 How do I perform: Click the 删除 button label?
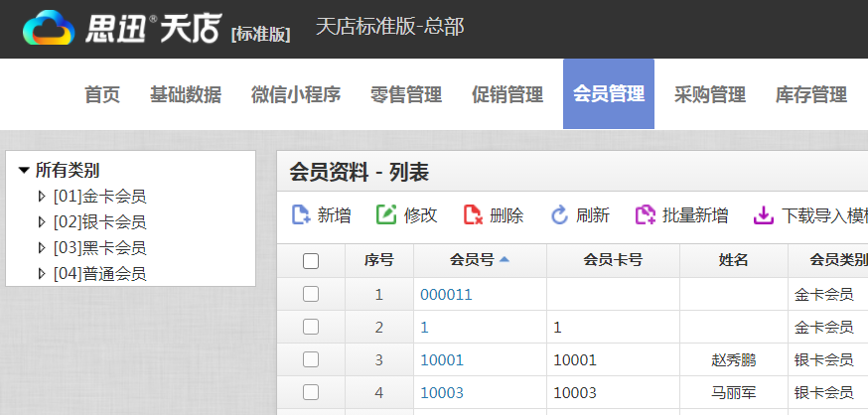click(506, 214)
